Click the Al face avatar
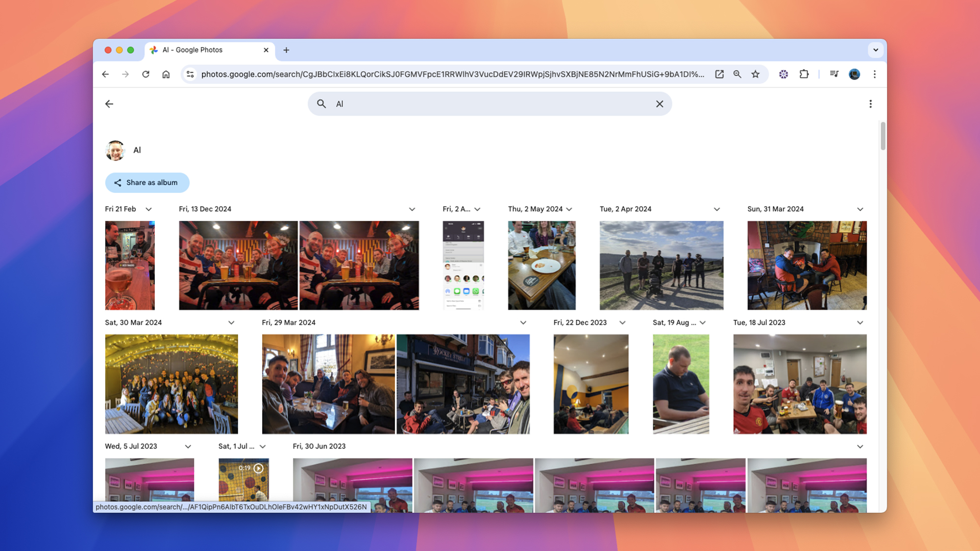 pos(115,150)
